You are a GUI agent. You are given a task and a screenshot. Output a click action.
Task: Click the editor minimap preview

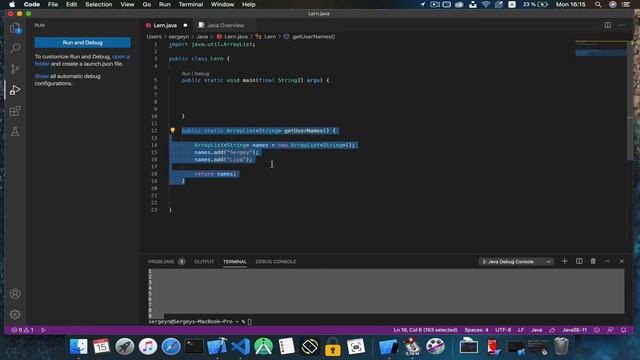[601, 49]
